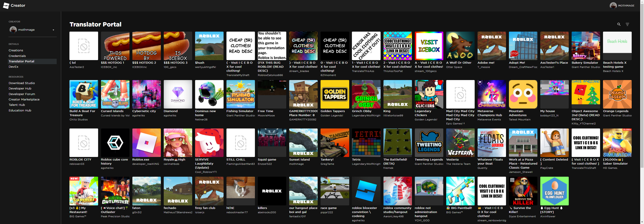This screenshot has height=224, width=644.
Task: Click the SERVIVE Laughbilaty (Update) icon
Action: (x=209, y=143)
